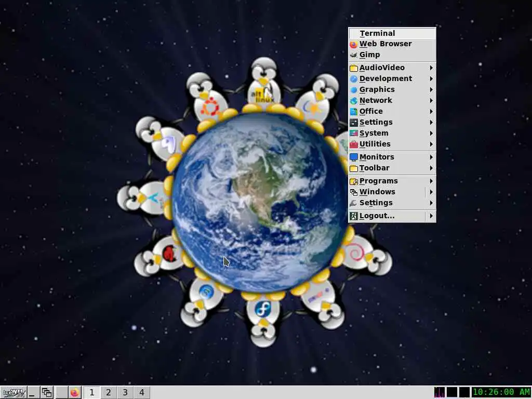The image size is (532, 399).
Task: Click the Show Desktop icon on taskbar
Action: click(x=33, y=393)
